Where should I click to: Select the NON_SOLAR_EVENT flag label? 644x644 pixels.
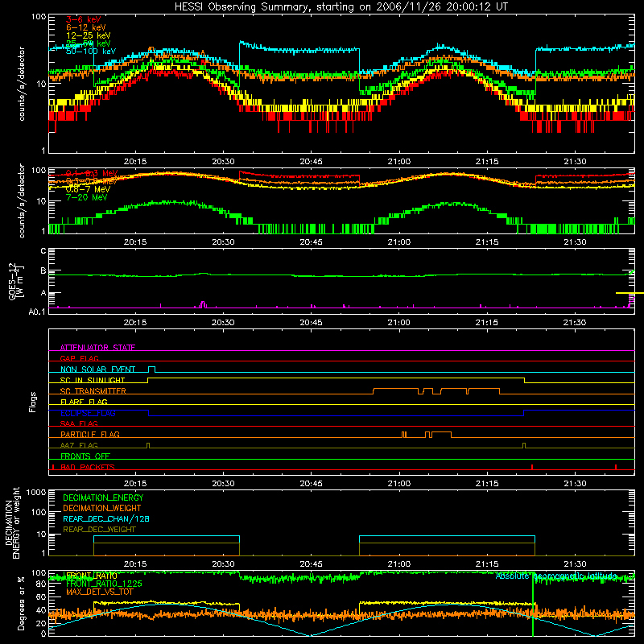click(x=97, y=369)
